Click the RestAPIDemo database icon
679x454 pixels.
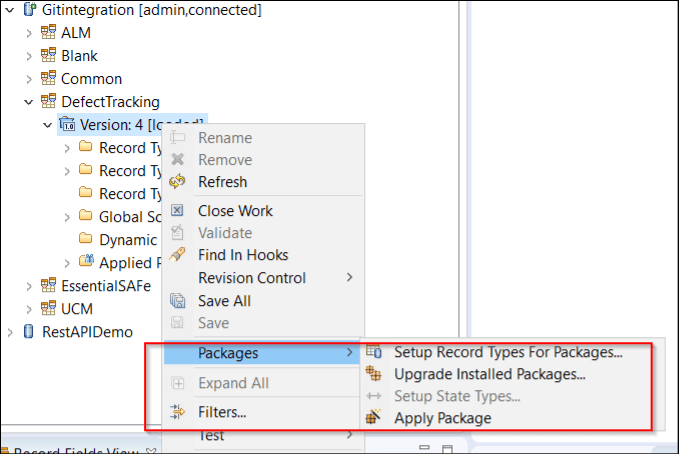tap(29, 331)
